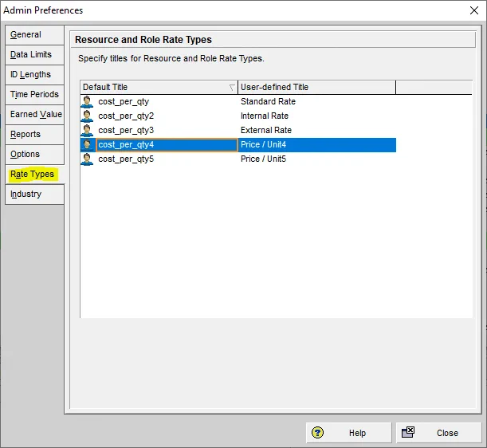The image size is (487, 448).
Task: Click the resource icon beside cost_per_qty4
Action: pos(87,145)
